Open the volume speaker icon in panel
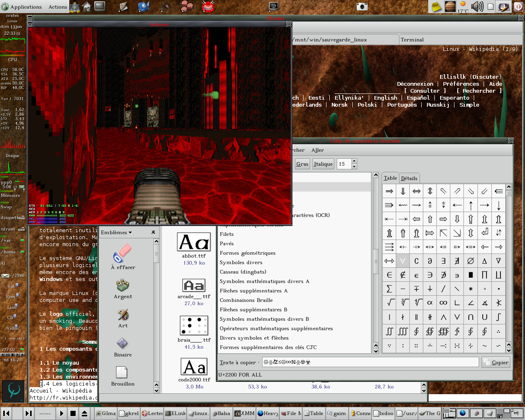Screen dimensions: 525x420 [x=477, y=7]
